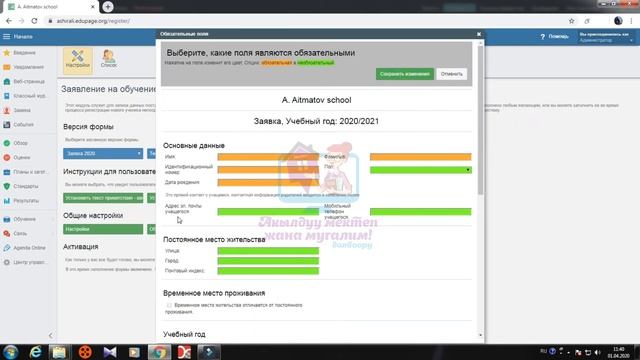Toggle the Мобильный телефон учащегося field
The width and height of the screenshot is (640, 360).
click(420, 211)
